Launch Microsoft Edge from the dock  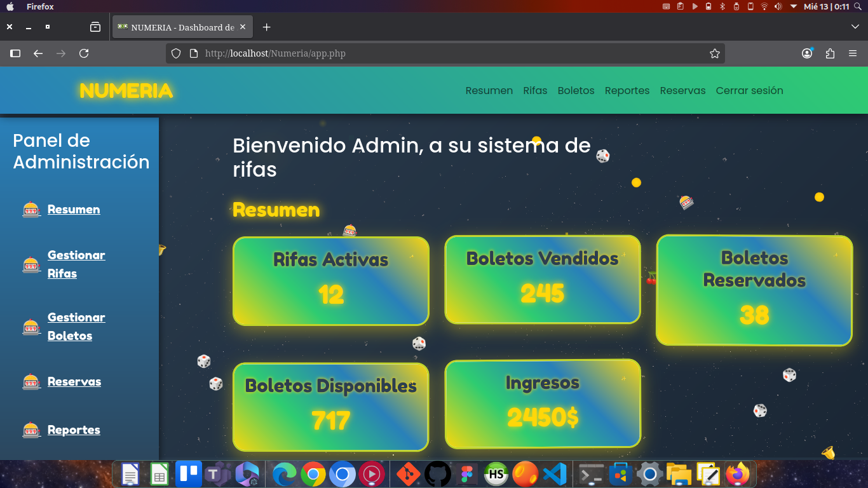tap(285, 474)
